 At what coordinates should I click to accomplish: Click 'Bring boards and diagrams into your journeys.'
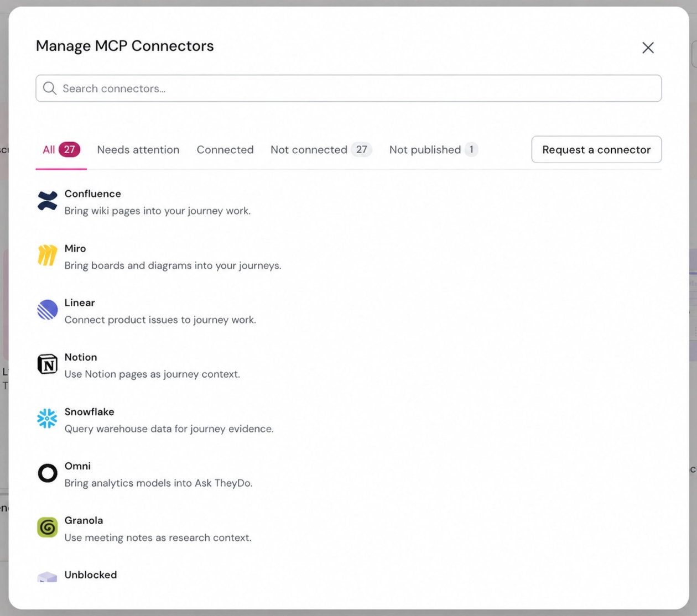pyautogui.click(x=173, y=265)
